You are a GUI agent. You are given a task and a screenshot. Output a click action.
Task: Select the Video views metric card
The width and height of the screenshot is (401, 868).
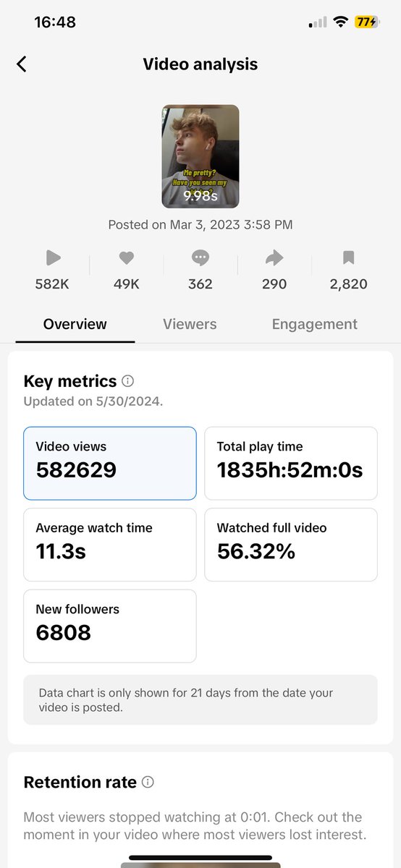tap(110, 463)
